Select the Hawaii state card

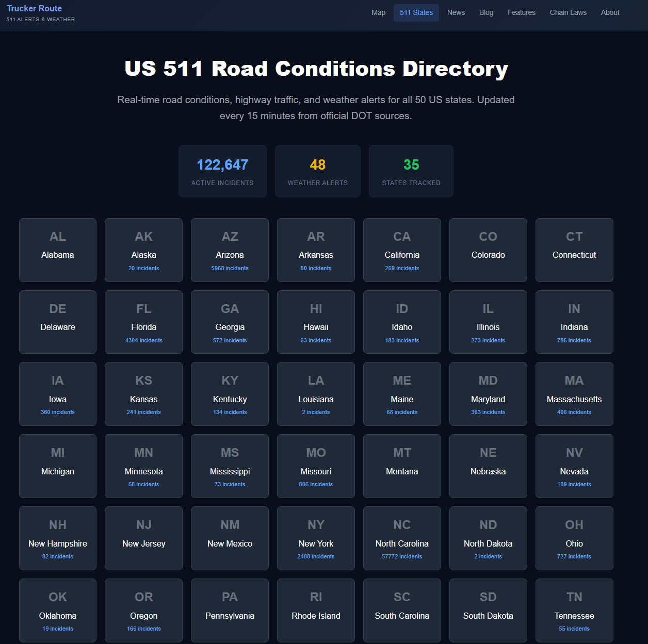316,322
